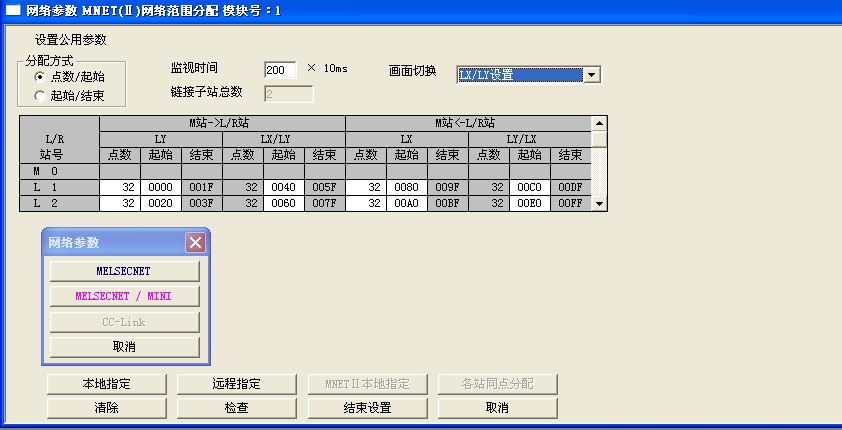Click the MELSECNET button

125,271
